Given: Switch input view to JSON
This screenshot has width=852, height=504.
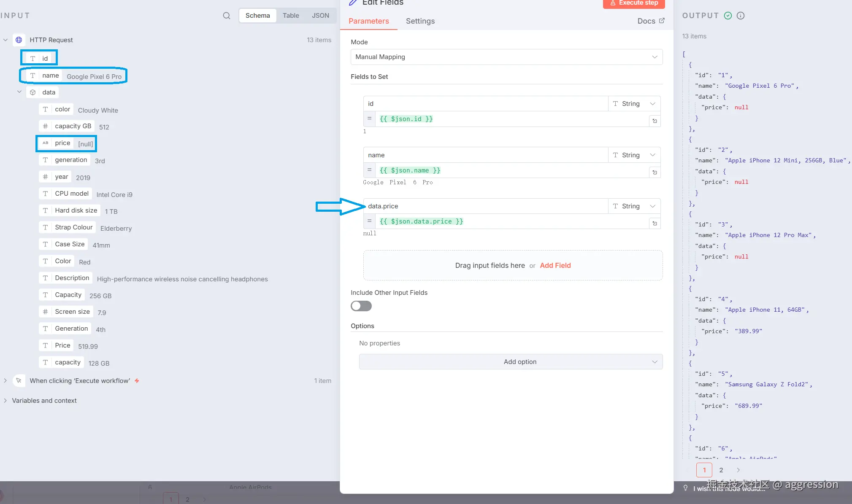Looking at the screenshot, I should [320, 16].
